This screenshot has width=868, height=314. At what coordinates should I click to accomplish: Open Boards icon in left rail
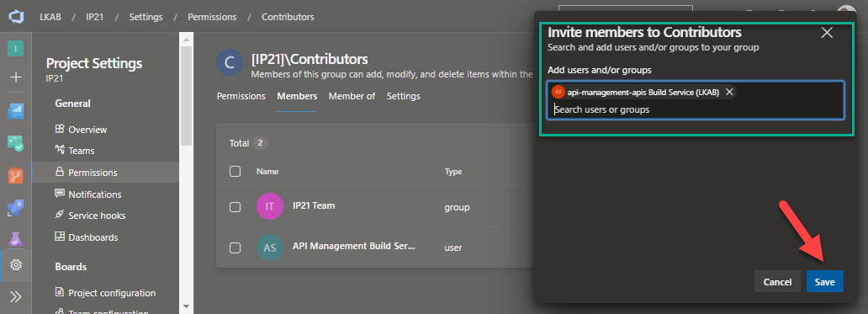pyautogui.click(x=15, y=111)
